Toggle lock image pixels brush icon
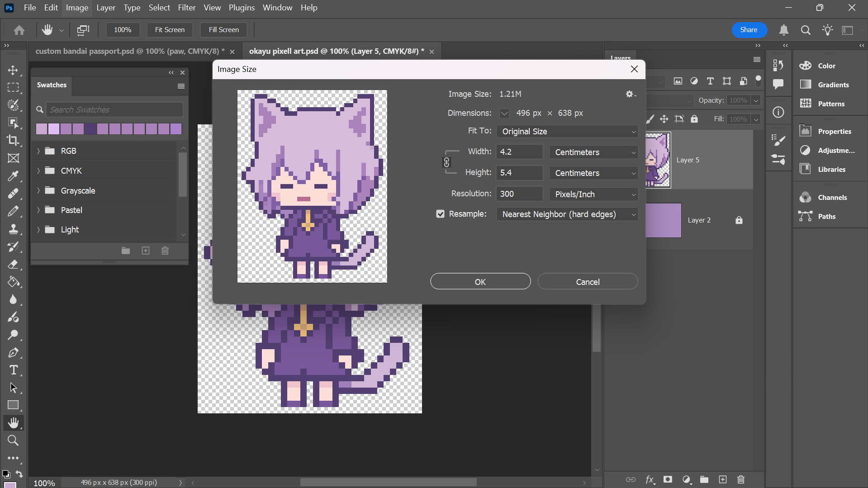 (x=650, y=119)
